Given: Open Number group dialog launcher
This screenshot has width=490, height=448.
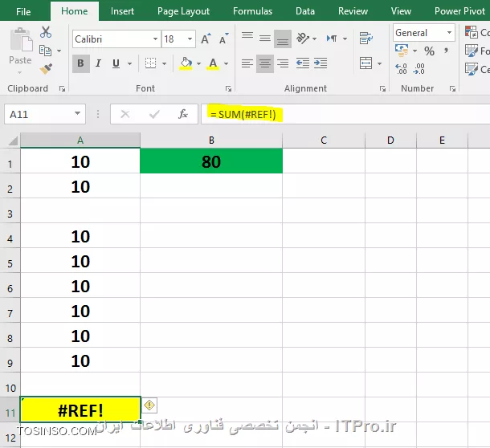Looking at the screenshot, I should 452,89.
